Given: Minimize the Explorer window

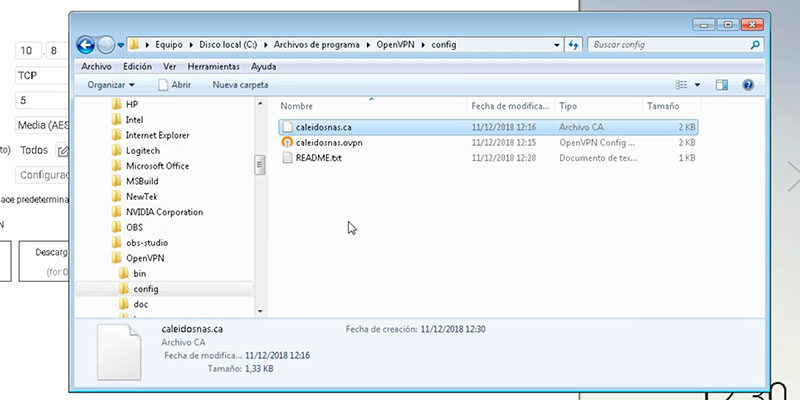Looking at the screenshot, I should (704, 24).
